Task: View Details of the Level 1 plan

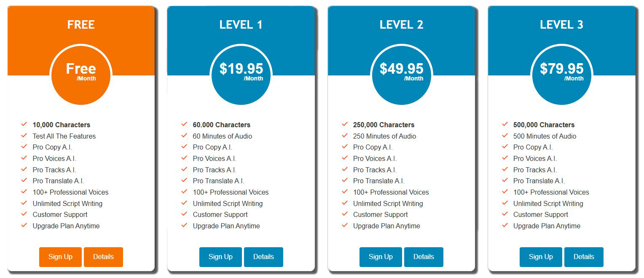Action: [263, 257]
